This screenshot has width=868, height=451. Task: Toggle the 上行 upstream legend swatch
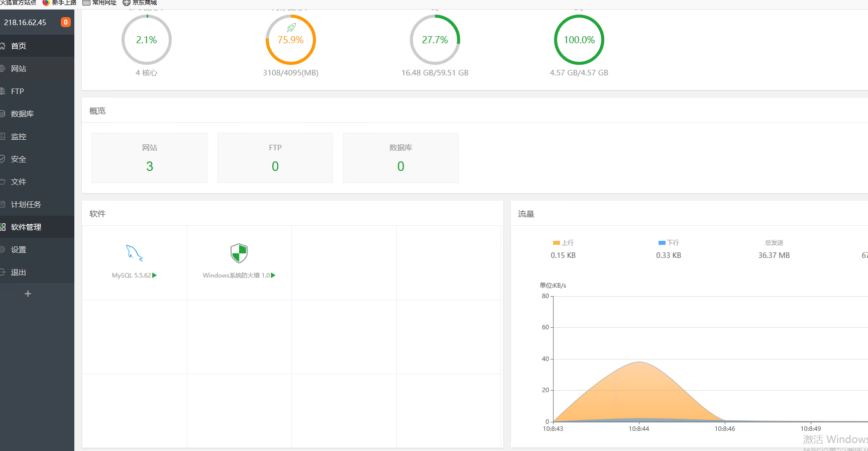tap(557, 243)
